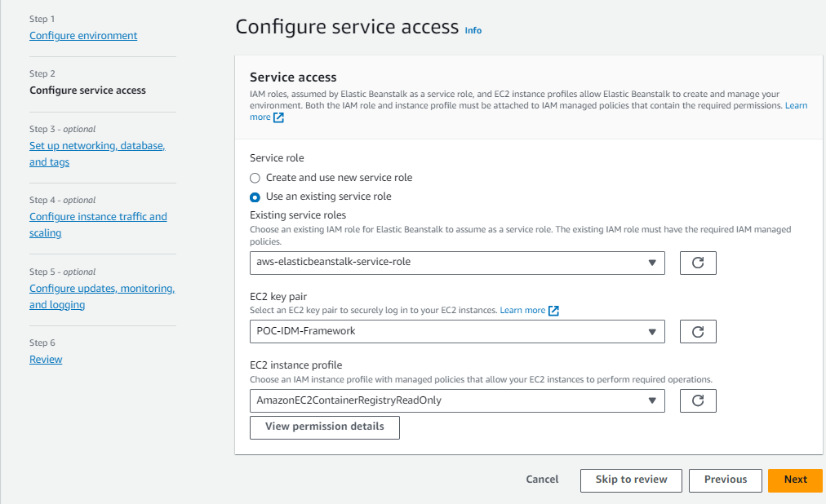Jump to the Review step

pos(46,360)
